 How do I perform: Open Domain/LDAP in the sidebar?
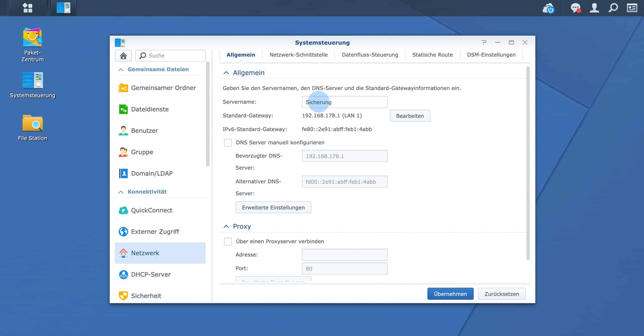click(160, 173)
